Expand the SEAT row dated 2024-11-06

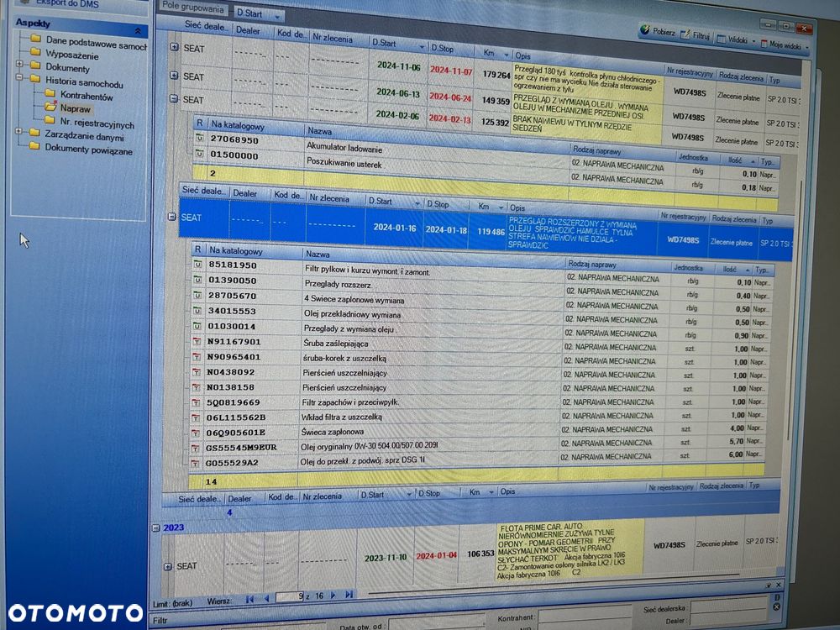click(174, 47)
